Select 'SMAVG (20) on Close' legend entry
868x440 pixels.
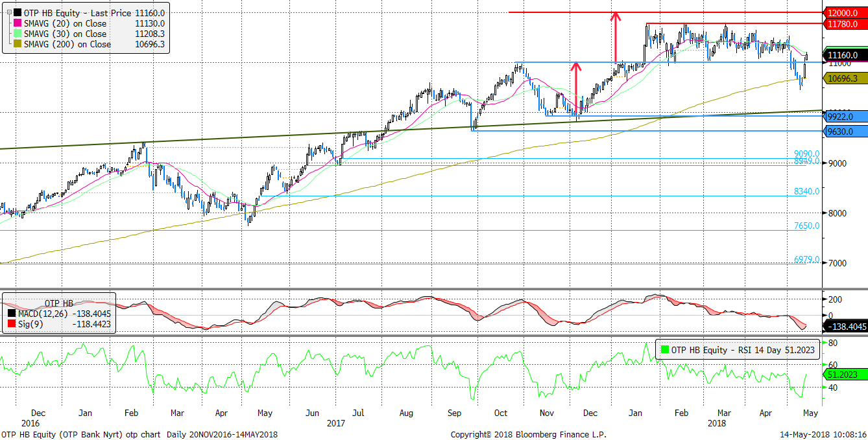(x=64, y=23)
